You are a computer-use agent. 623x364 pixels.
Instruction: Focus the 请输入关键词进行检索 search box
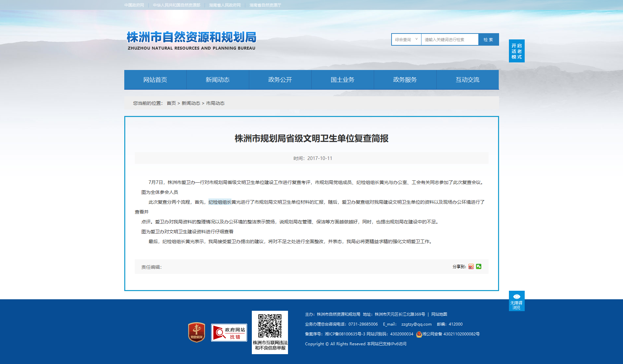pos(450,39)
